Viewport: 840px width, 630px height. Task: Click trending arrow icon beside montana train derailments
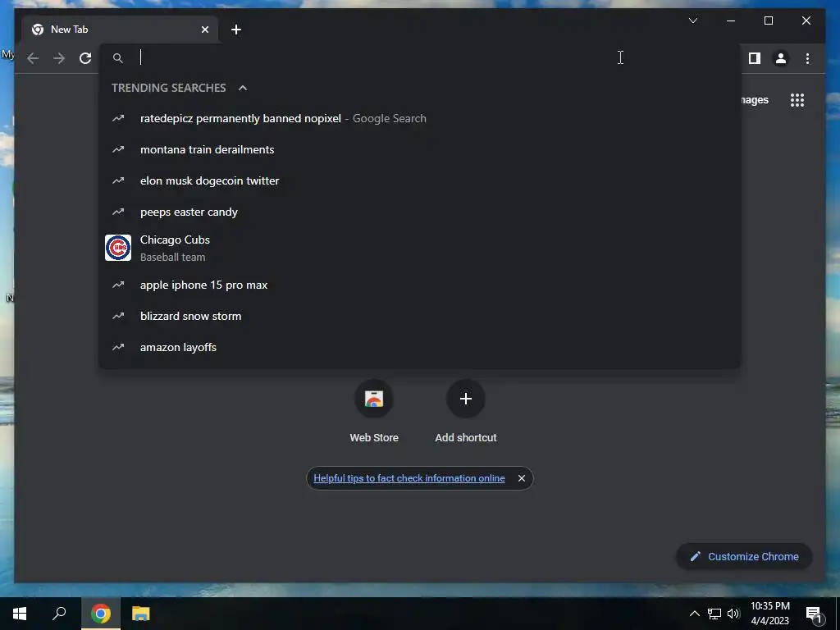(x=118, y=149)
